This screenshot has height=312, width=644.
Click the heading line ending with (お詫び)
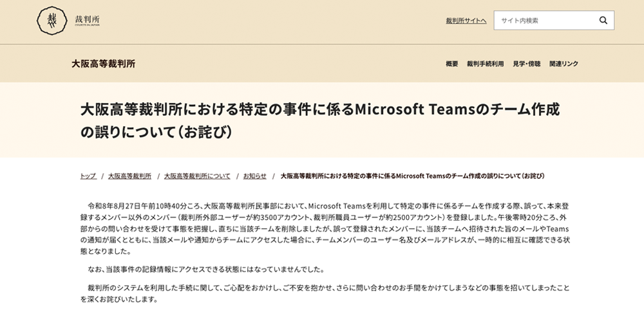(x=156, y=132)
